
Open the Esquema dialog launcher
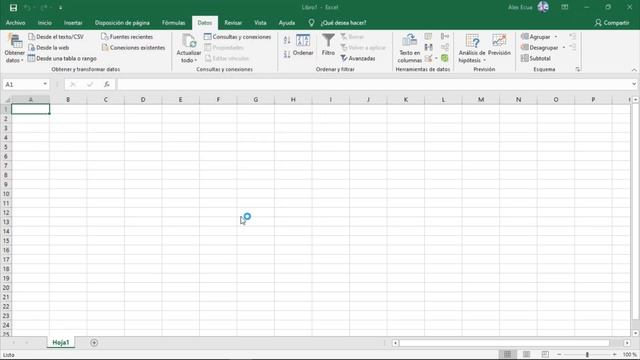coord(578,69)
